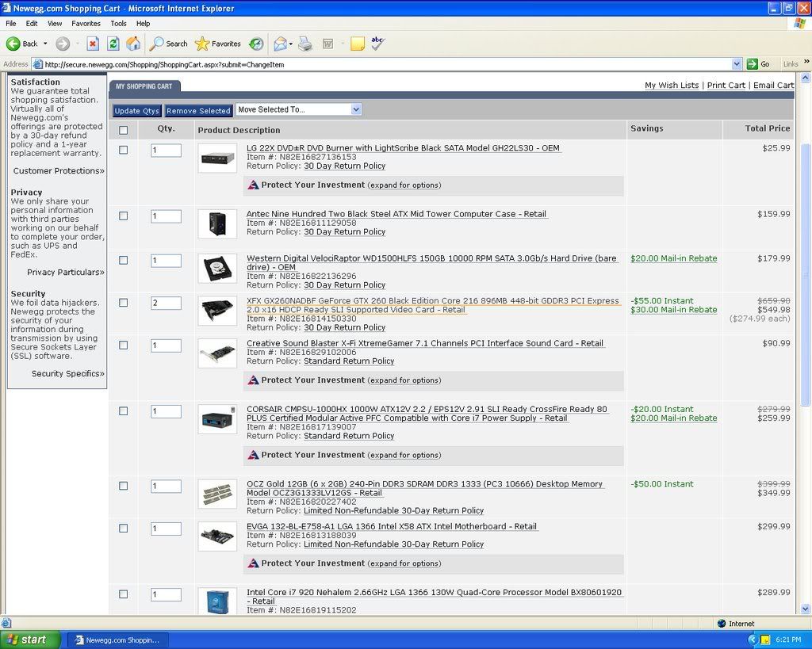Expand Protect Your Investment for Sound Blaster

point(404,380)
